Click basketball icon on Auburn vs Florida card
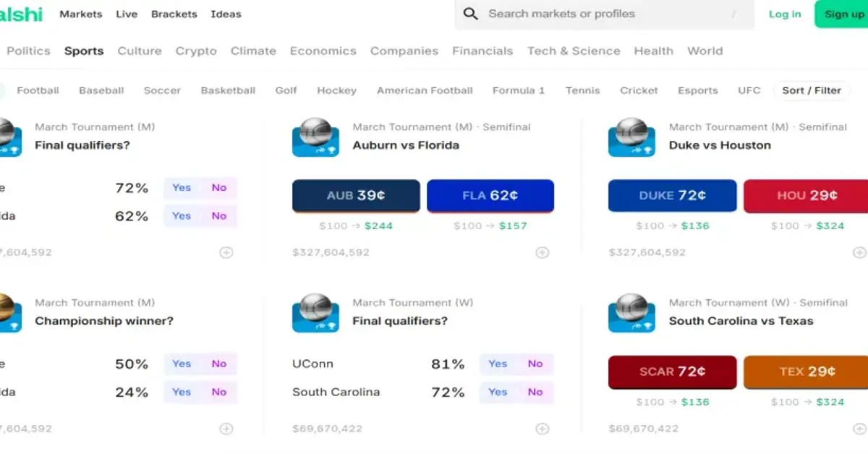Screen dimensions: 868x454 pos(315,136)
